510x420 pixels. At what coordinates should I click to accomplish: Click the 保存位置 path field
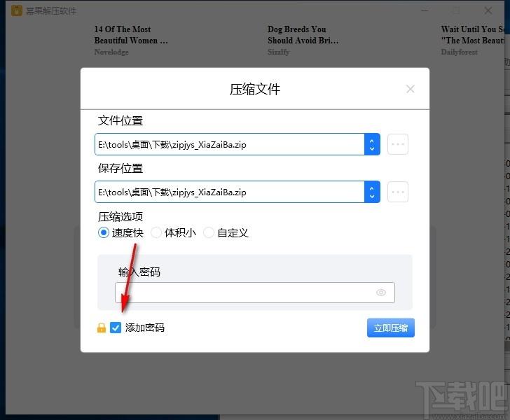230,192
